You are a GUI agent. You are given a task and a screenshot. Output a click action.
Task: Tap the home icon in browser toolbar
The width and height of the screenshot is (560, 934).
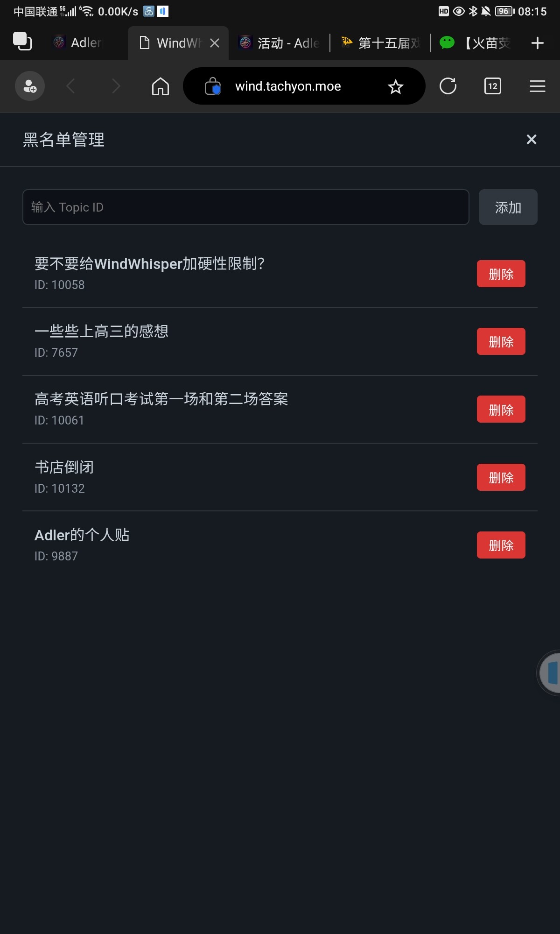(160, 86)
